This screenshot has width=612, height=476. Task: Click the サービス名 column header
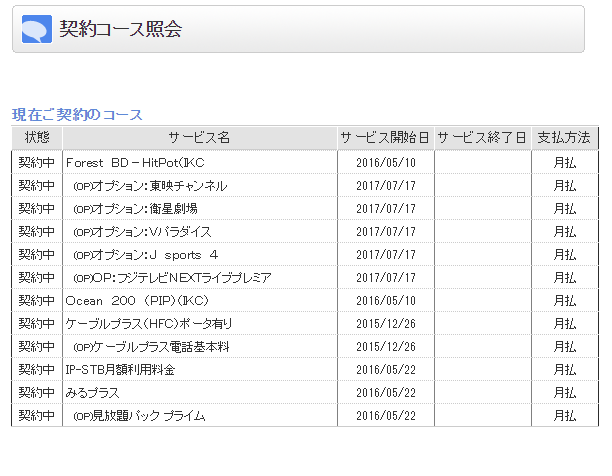(x=199, y=137)
